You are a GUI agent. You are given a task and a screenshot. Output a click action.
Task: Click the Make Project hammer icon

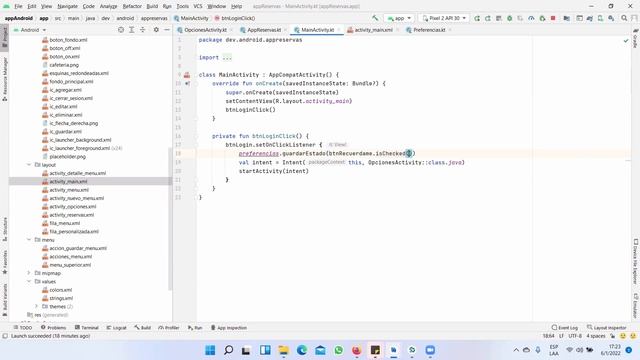click(375, 18)
